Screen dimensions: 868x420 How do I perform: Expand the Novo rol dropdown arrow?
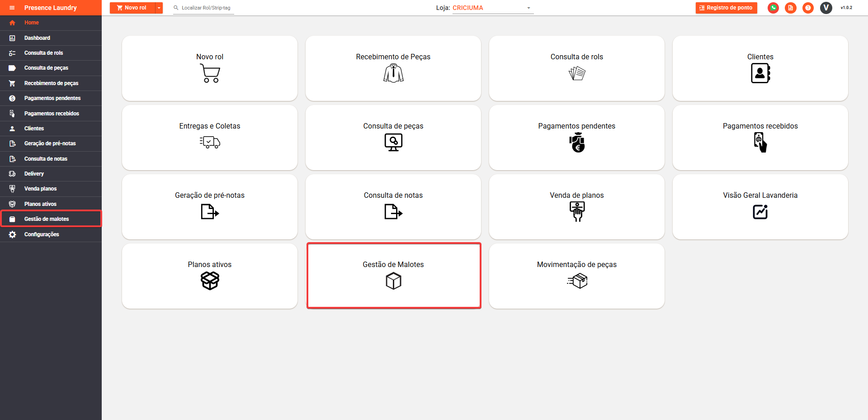point(159,8)
